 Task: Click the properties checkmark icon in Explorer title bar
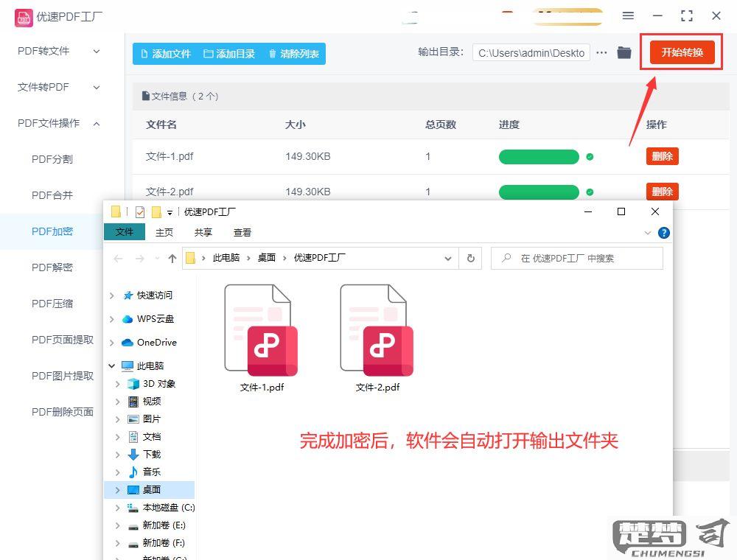coord(139,212)
